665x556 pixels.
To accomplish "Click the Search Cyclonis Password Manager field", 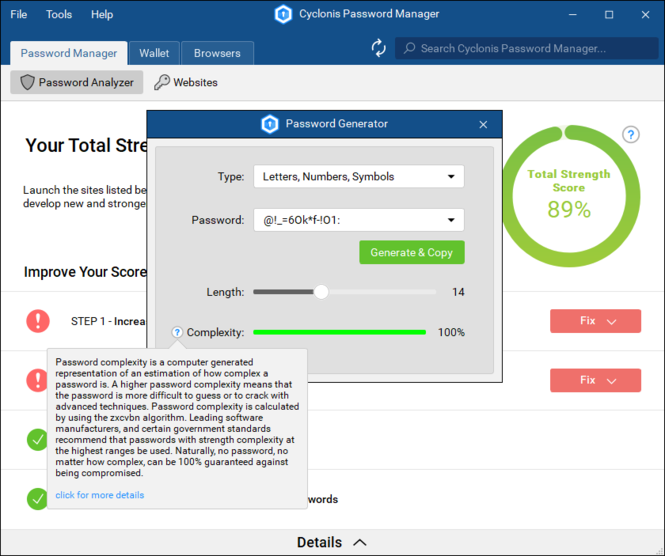I will (x=526, y=48).
